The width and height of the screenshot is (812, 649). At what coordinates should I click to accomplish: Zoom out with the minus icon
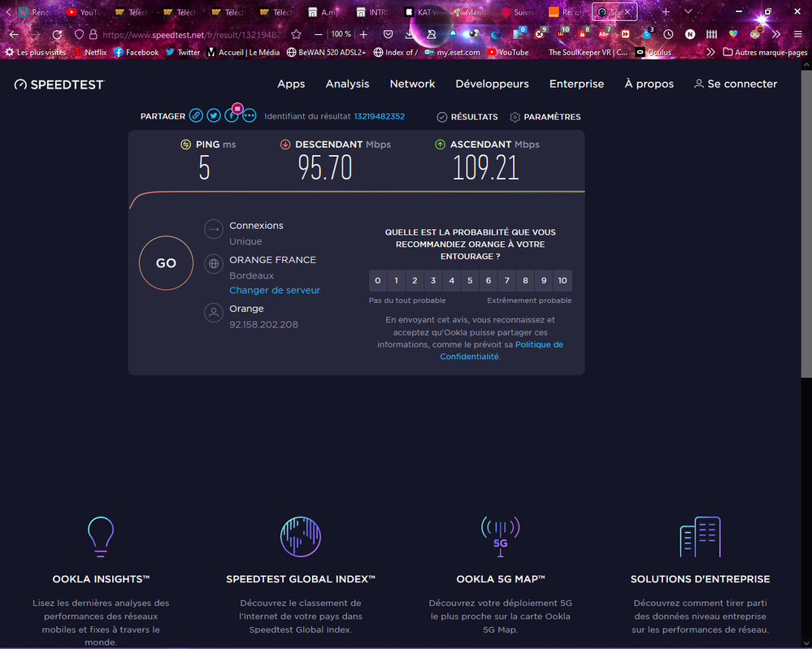pyautogui.click(x=318, y=34)
